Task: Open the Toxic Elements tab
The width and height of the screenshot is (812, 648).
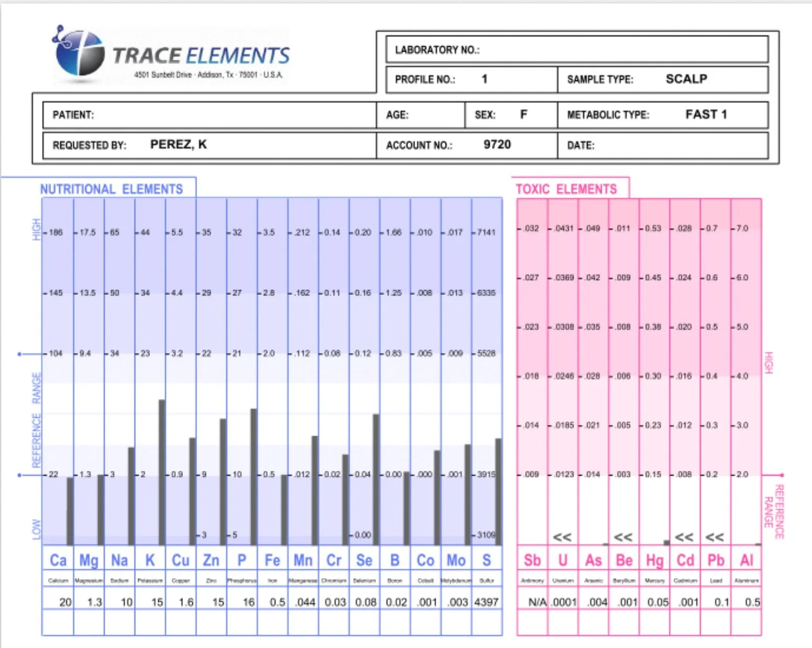Action: coord(566,189)
